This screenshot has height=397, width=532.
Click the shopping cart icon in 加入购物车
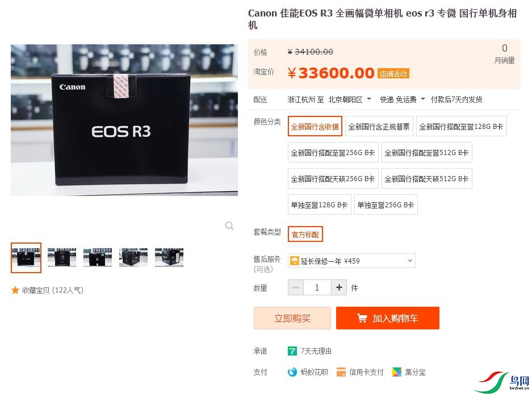point(362,318)
